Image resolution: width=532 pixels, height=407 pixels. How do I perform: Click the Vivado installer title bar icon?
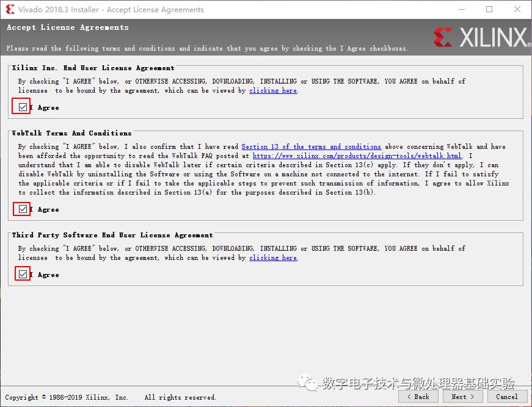point(10,9)
